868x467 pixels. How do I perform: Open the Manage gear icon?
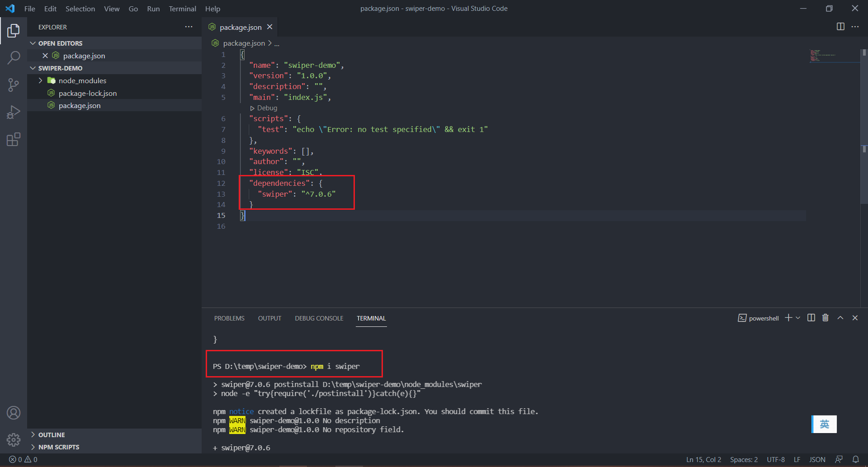(14, 439)
